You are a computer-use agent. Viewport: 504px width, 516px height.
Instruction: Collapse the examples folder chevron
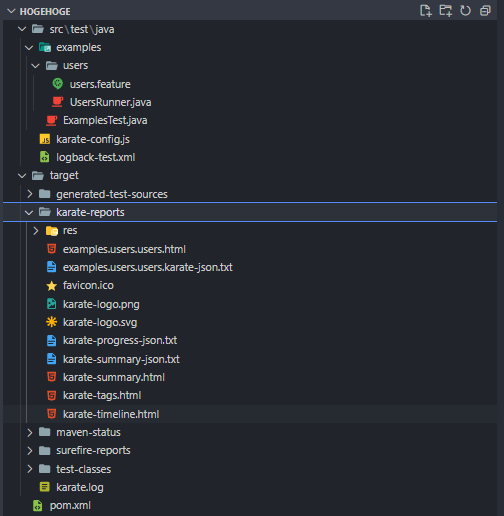[x=29, y=48]
